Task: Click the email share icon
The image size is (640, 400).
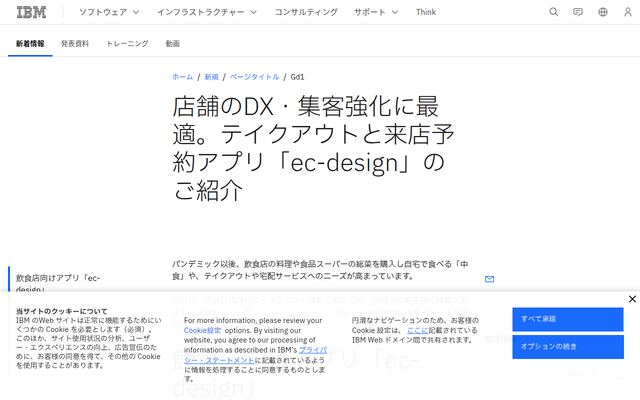Action: pyautogui.click(x=489, y=279)
